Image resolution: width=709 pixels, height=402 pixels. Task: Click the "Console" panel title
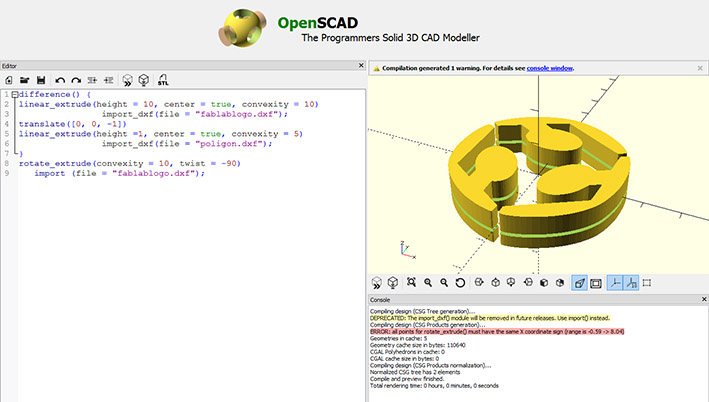pos(380,300)
